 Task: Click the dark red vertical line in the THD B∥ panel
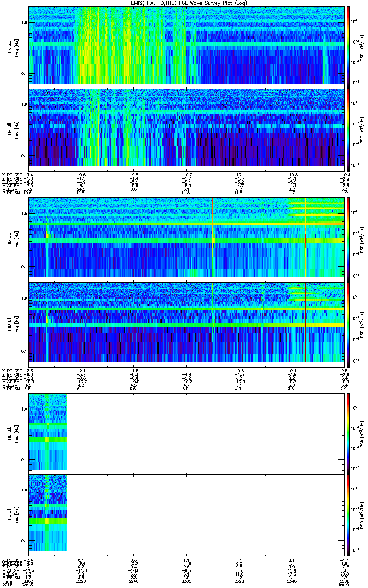(305, 322)
